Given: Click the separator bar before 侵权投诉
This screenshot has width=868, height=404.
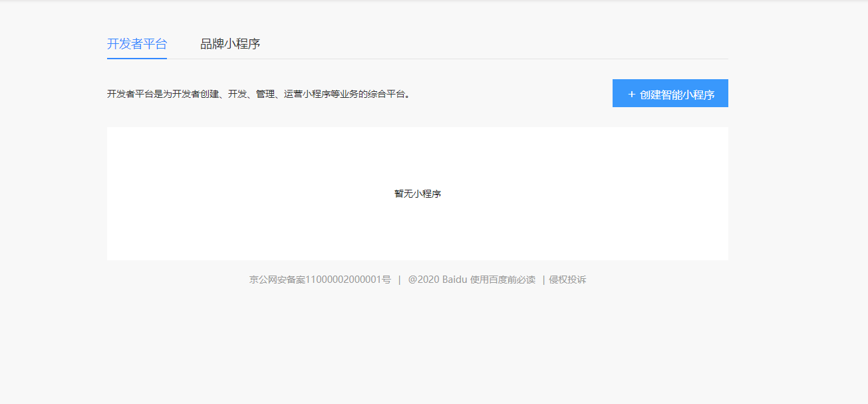Looking at the screenshot, I should click(x=543, y=280).
